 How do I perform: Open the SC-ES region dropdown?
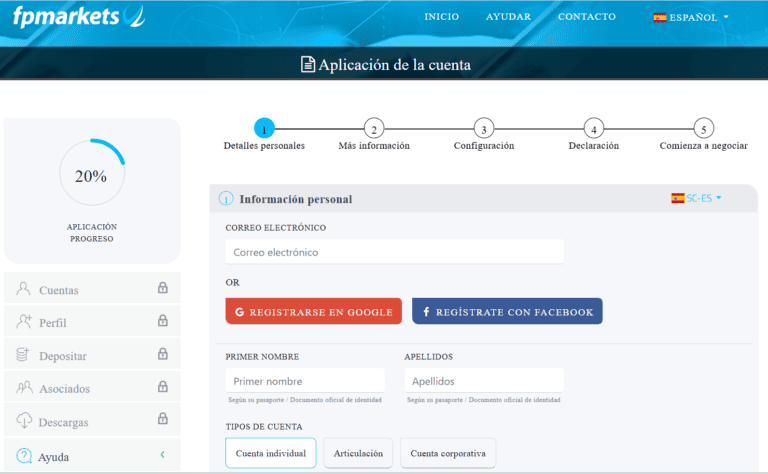(696, 198)
